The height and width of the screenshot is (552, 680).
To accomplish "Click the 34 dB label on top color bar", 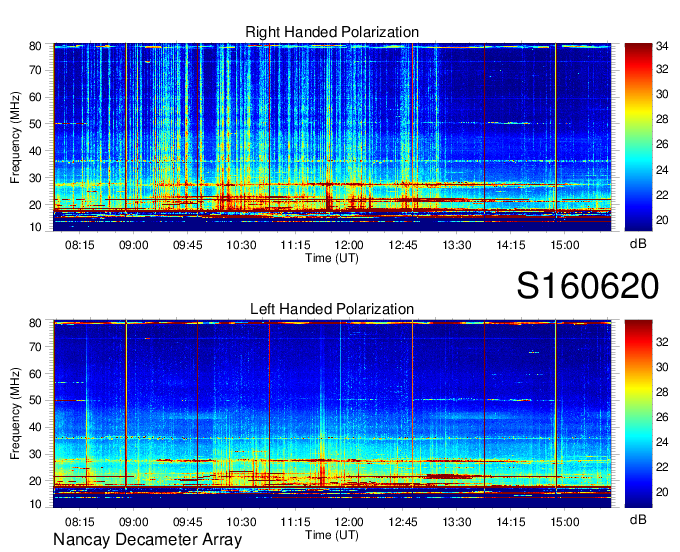I will coord(662,46).
